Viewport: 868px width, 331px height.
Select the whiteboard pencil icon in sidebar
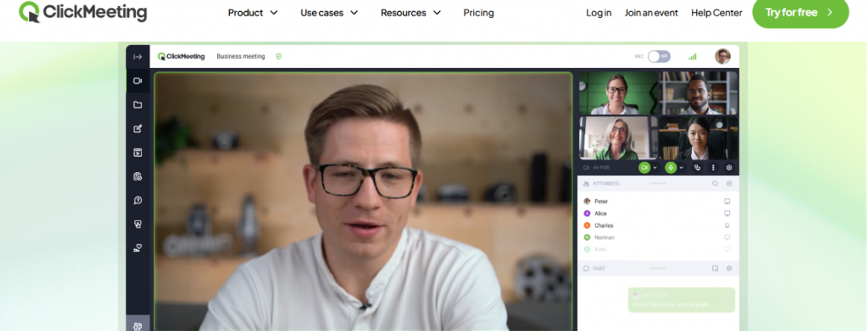[138, 129]
